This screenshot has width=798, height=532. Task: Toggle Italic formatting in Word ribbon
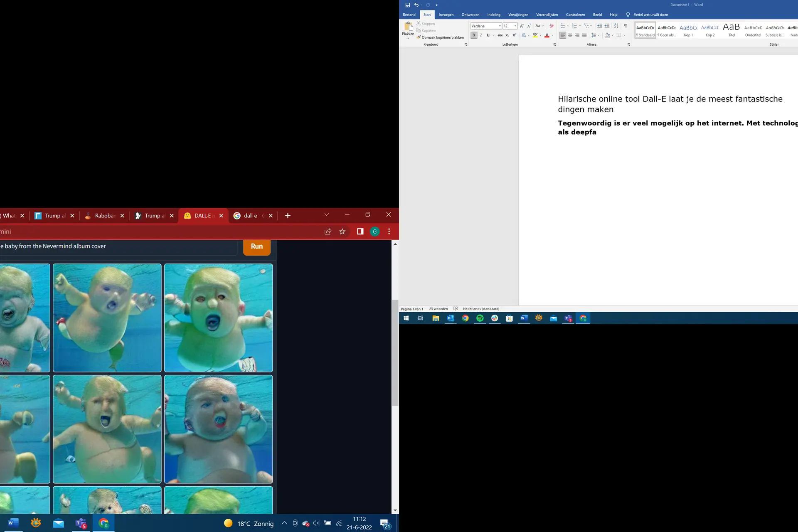pos(481,35)
